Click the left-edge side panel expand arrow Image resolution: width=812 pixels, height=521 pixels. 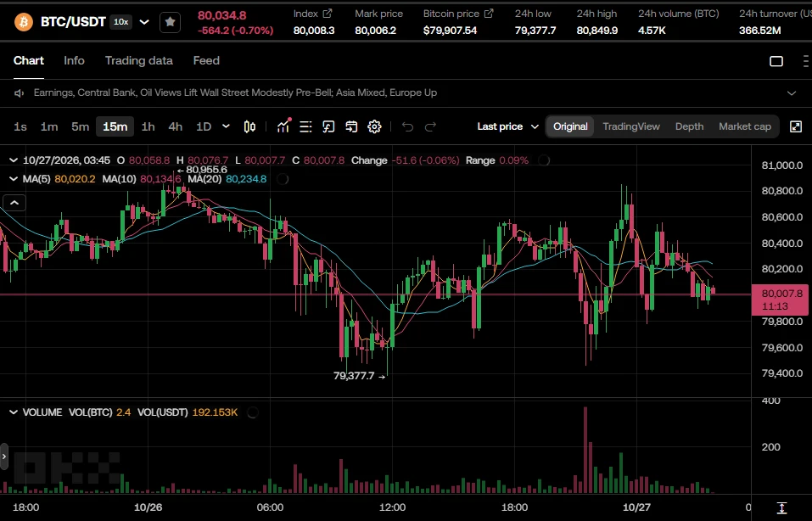point(4,457)
